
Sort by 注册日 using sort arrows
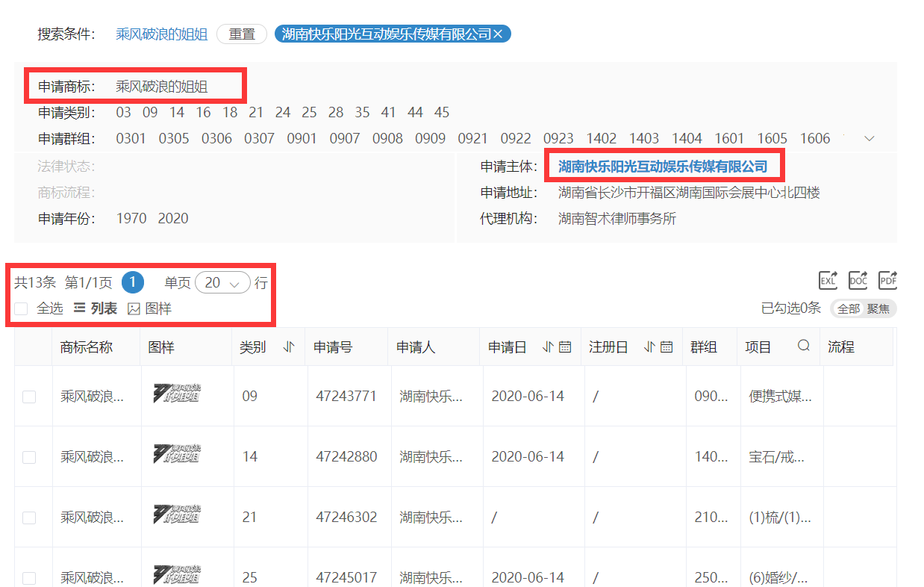click(x=649, y=347)
